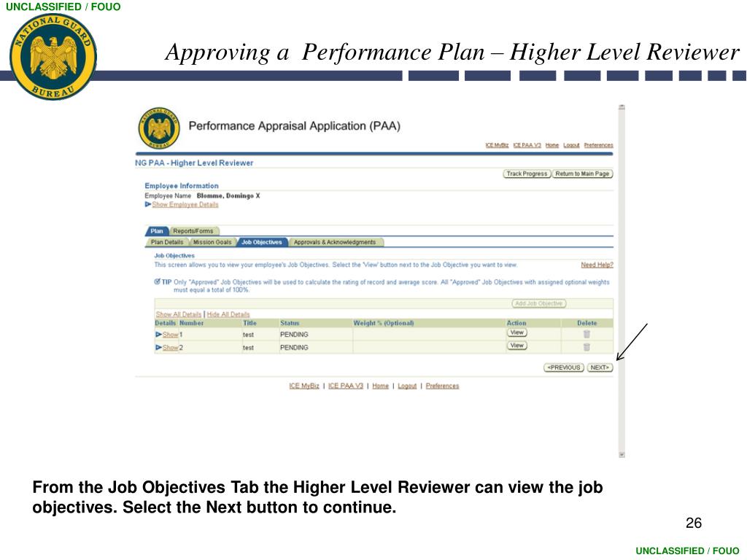Open Preferences link in footer
The image size is (747, 560).
442,386
